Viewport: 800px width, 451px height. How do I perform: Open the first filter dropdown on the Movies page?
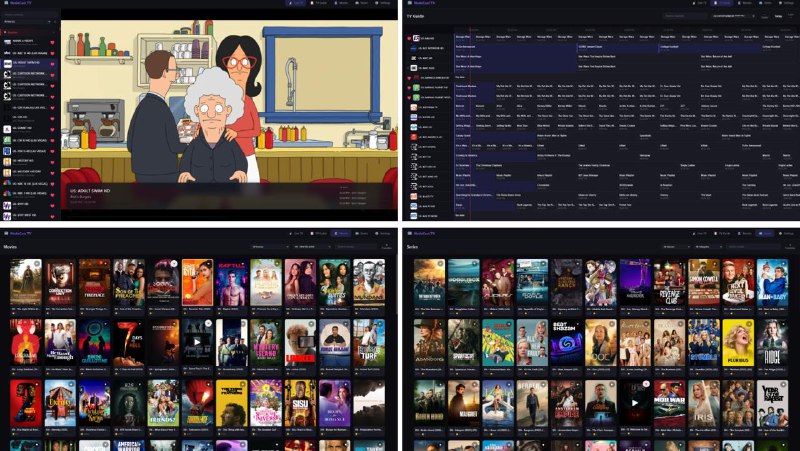click(x=269, y=246)
